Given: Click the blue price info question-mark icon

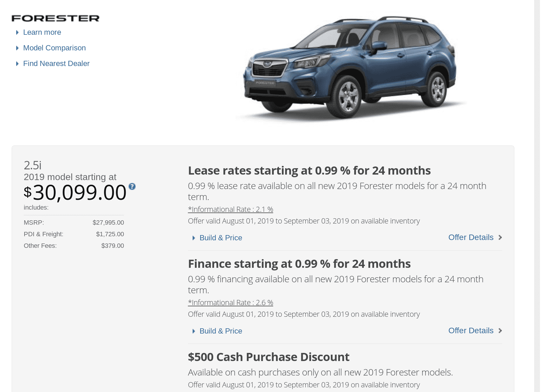Looking at the screenshot, I should click(132, 186).
